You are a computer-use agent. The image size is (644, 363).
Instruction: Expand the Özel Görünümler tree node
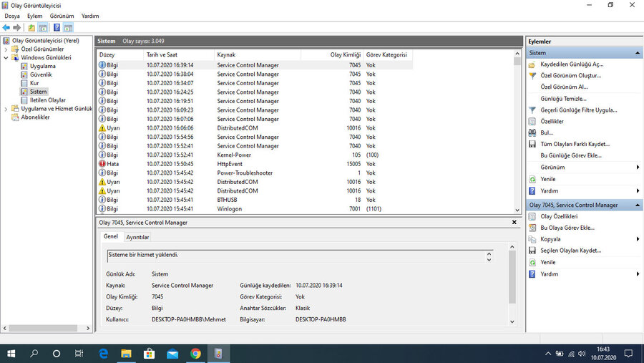click(x=6, y=49)
